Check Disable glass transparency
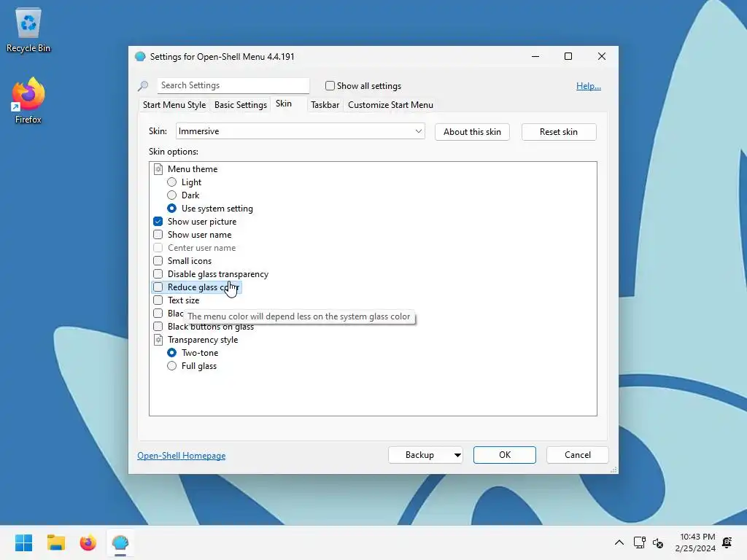This screenshot has height=560, width=747. tap(158, 274)
